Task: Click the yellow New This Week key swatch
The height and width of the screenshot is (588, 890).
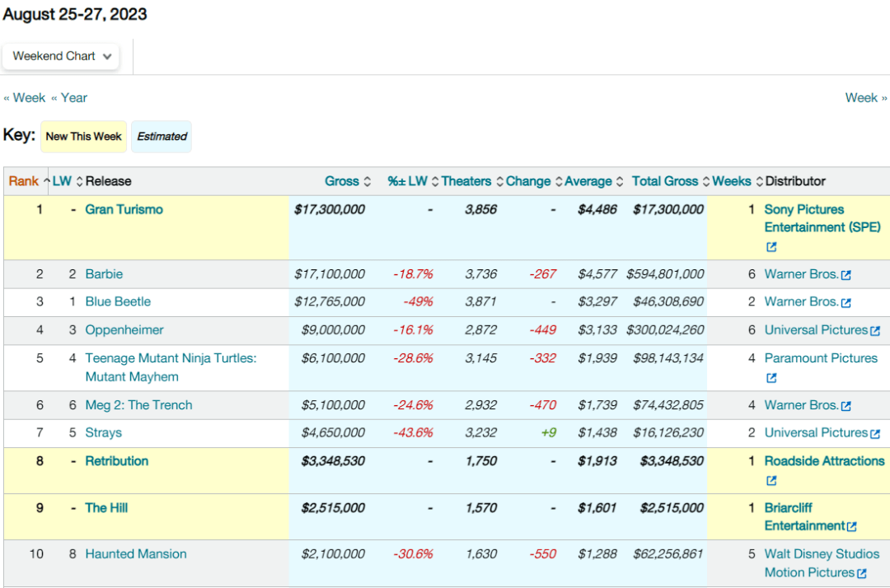Action: [x=83, y=137]
